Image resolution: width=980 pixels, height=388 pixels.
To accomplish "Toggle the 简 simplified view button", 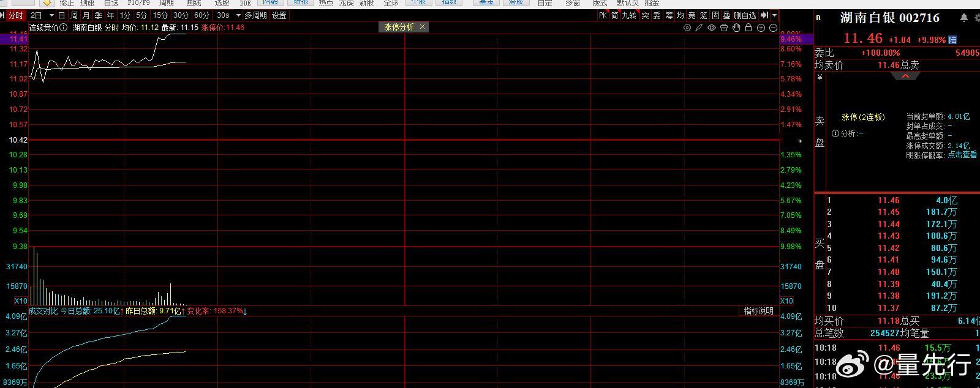I will click(614, 15).
